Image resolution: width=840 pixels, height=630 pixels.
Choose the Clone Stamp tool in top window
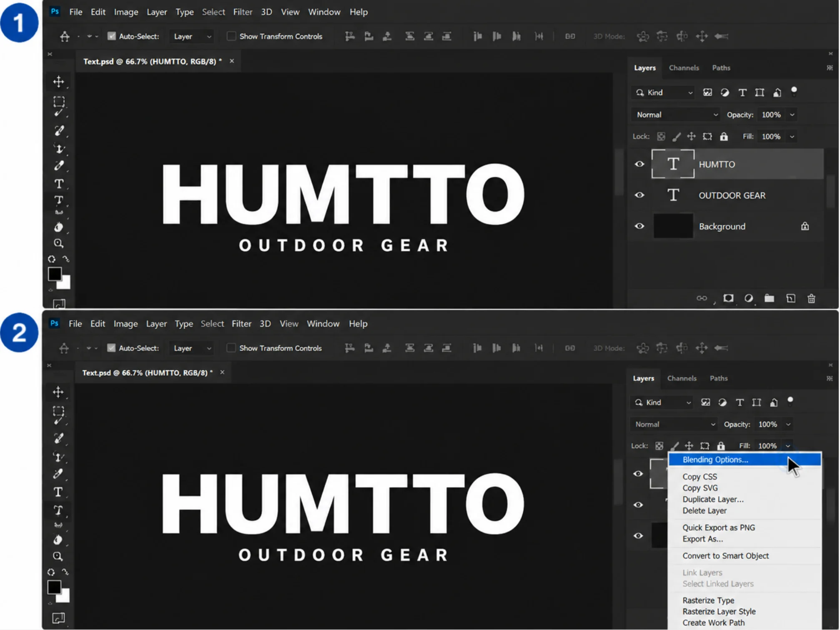click(59, 149)
